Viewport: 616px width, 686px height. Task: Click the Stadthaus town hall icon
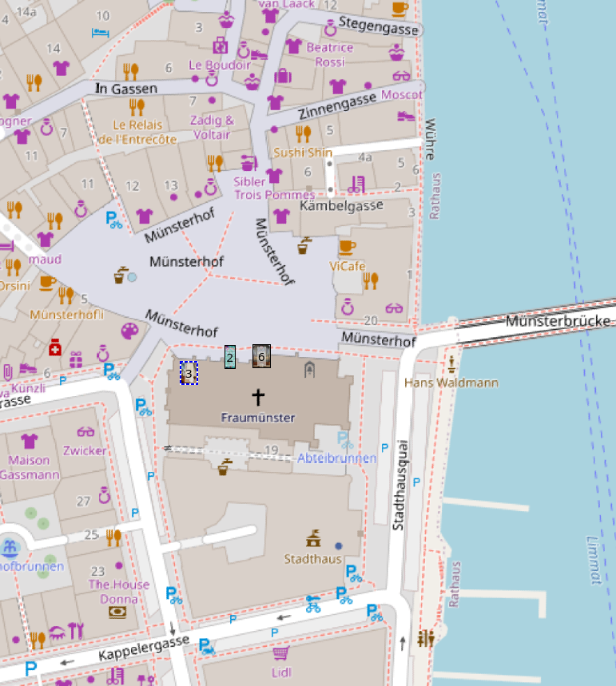click(313, 539)
